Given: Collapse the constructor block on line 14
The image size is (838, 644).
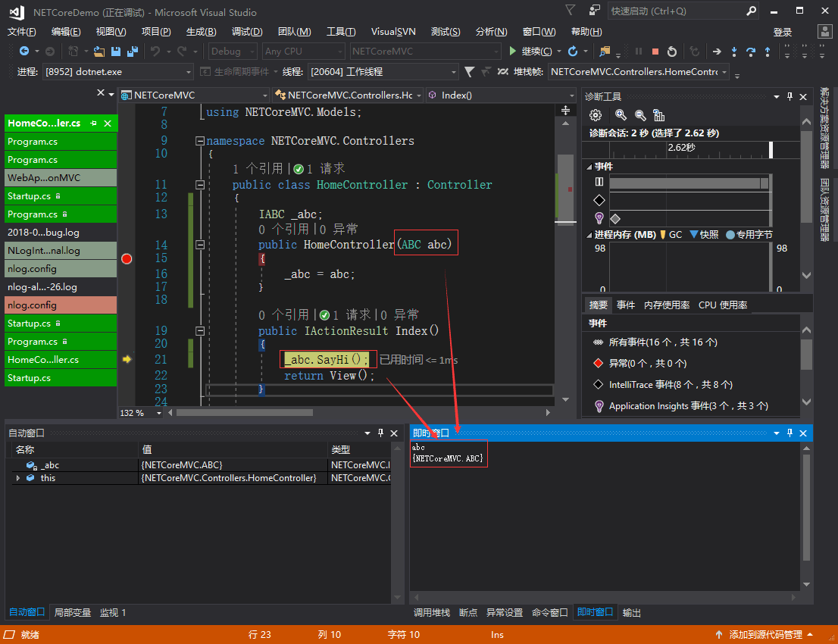Looking at the screenshot, I should coord(200,245).
